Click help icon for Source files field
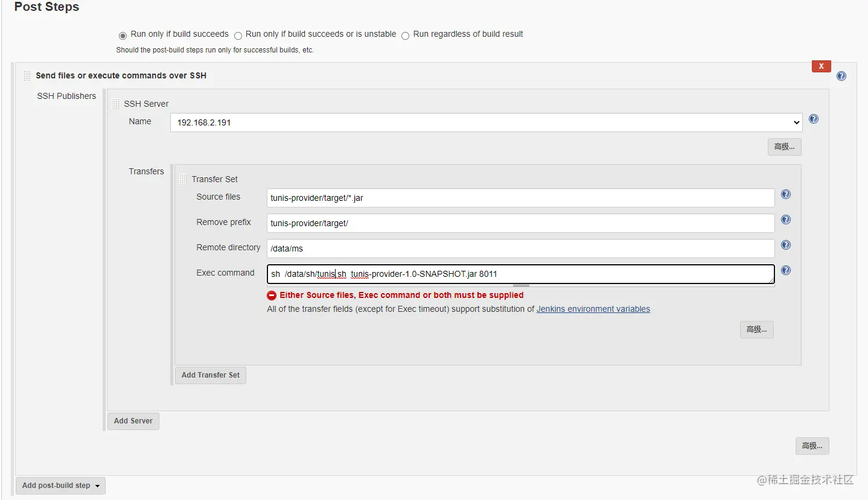 [786, 194]
